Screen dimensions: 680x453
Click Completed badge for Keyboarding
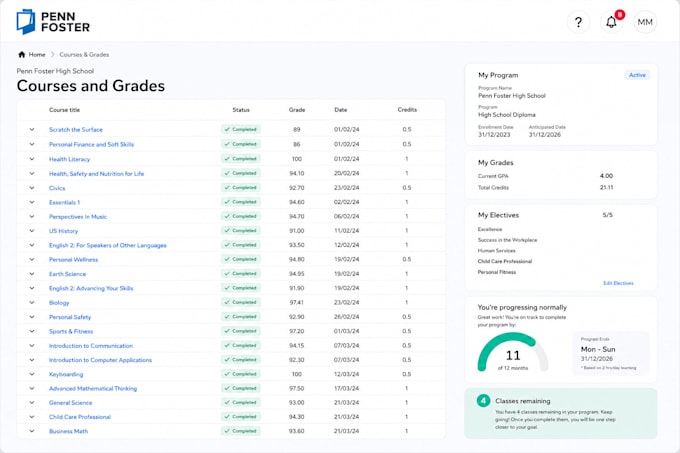coord(241,374)
